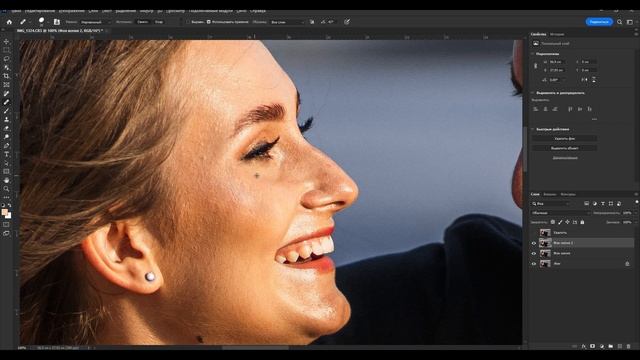Screen dimensions: 640x360
Task: Open the layer filter type dropdown
Action: point(551,204)
